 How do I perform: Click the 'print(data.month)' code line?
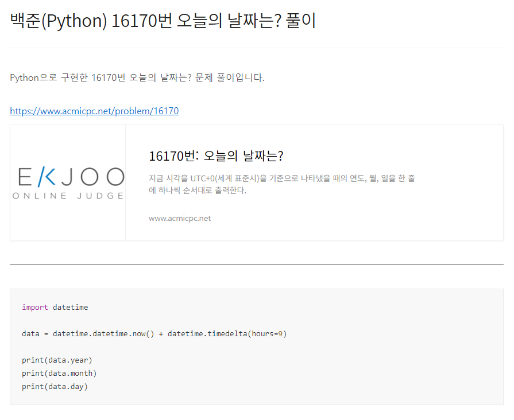(x=59, y=373)
